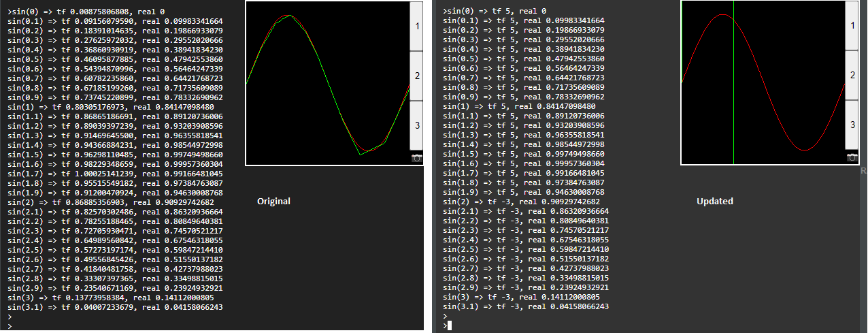Select line 'sin(0.1) => tf 0.09156079590'
The height and width of the screenshot is (335, 868).
point(116,21)
